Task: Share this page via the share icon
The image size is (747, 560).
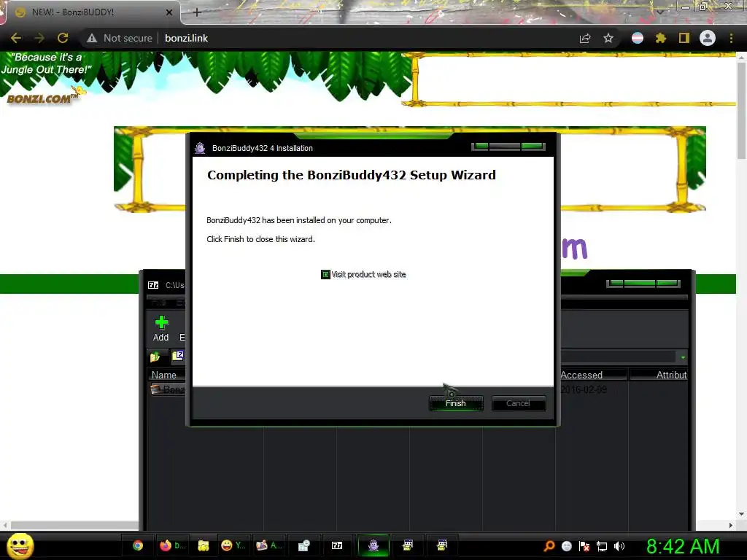Action: coord(585,38)
